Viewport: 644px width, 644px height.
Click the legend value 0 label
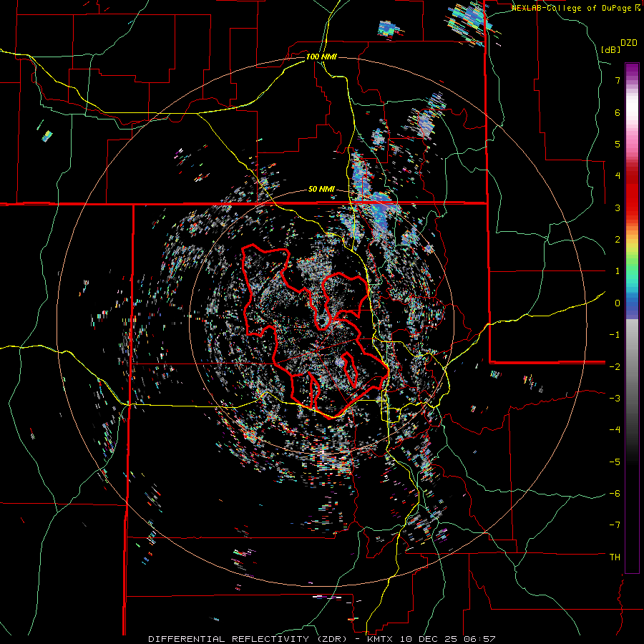coord(618,303)
